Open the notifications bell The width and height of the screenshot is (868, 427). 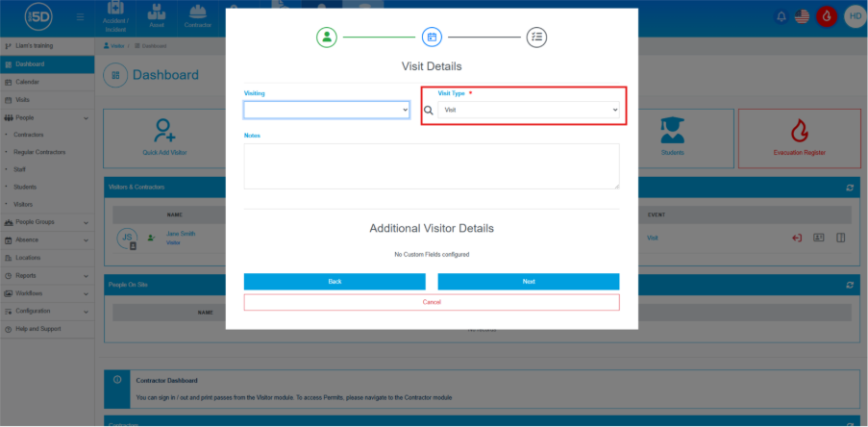coord(781,16)
